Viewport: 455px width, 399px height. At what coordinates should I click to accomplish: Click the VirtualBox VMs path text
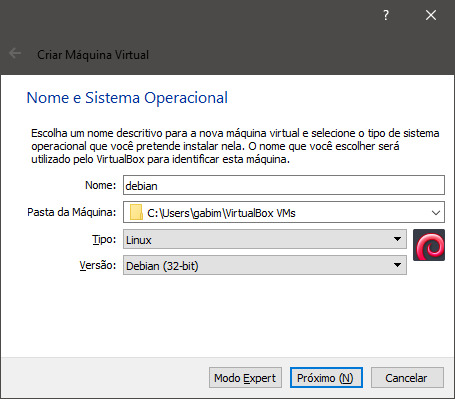click(221, 213)
